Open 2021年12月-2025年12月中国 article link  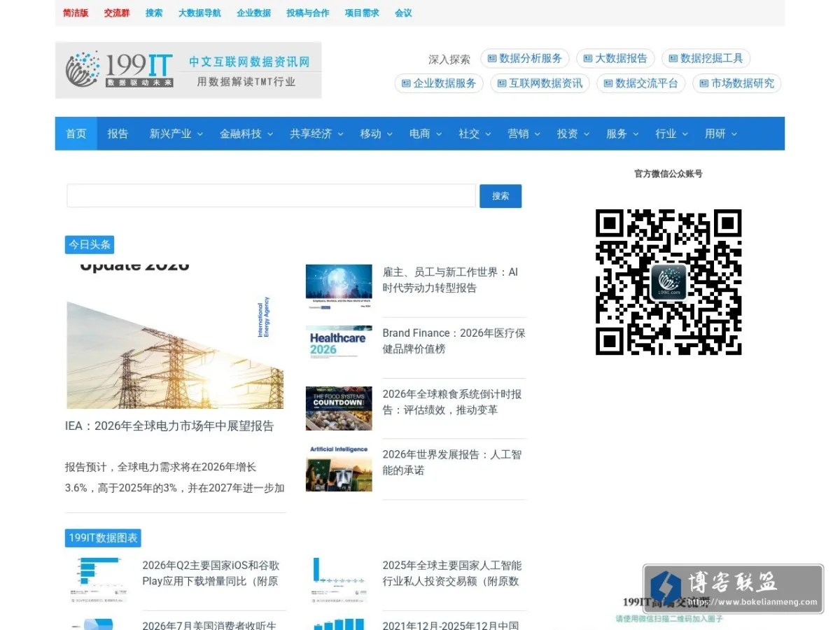point(451,624)
